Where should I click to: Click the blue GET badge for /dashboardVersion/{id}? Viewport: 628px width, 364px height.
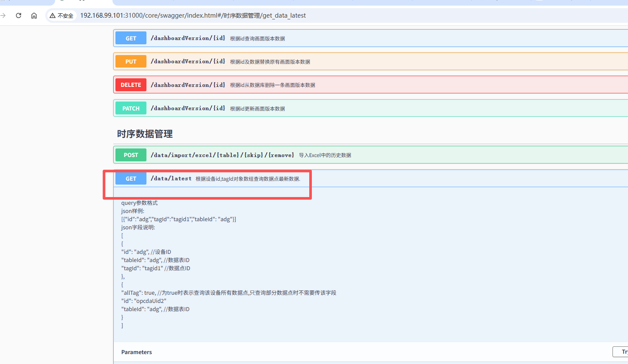tap(131, 38)
